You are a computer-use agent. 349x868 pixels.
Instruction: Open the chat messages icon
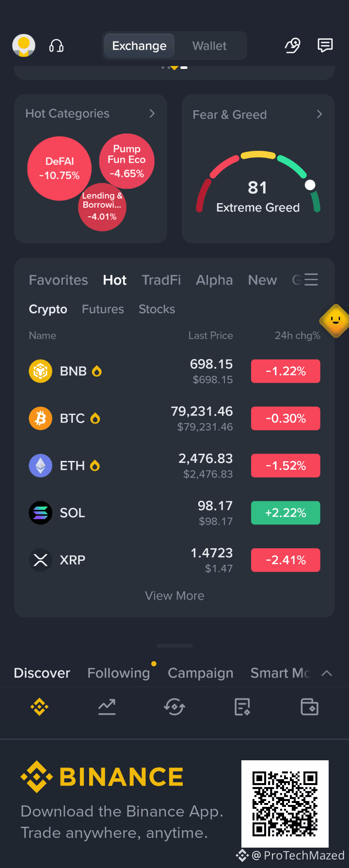click(x=325, y=46)
